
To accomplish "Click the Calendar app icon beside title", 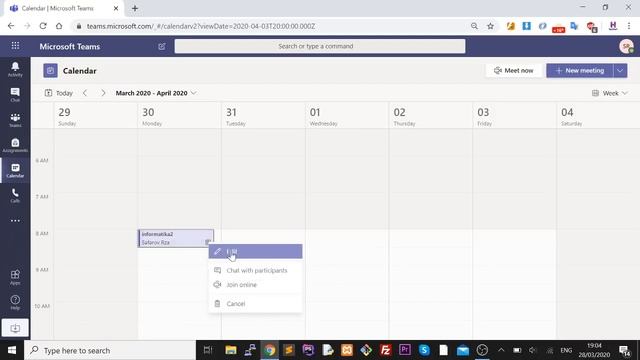I will point(50,71).
